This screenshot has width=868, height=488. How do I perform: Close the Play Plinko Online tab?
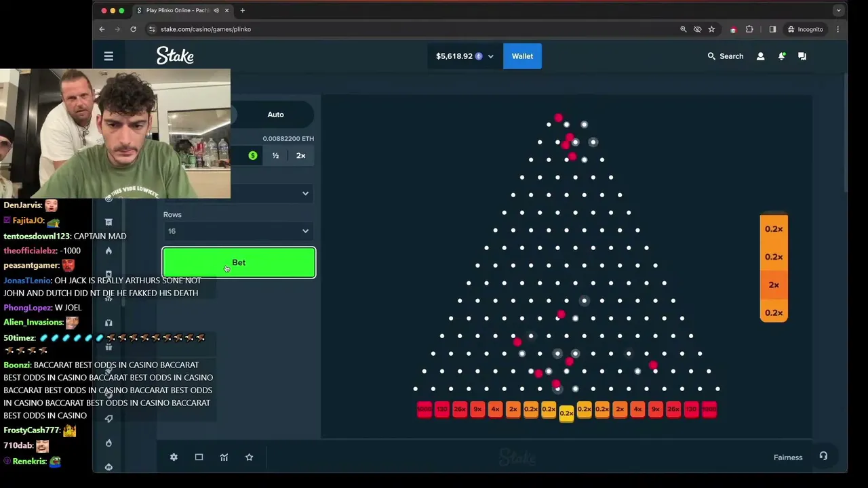[226, 10]
